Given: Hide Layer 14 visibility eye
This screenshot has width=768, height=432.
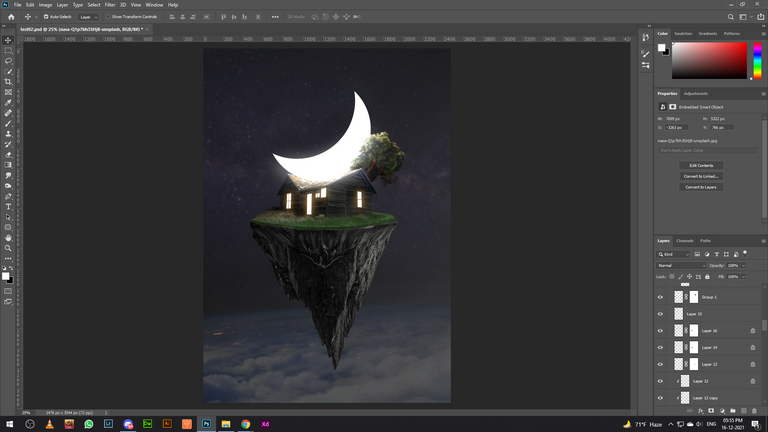Looking at the screenshot, I should click(x=660, y=348).
